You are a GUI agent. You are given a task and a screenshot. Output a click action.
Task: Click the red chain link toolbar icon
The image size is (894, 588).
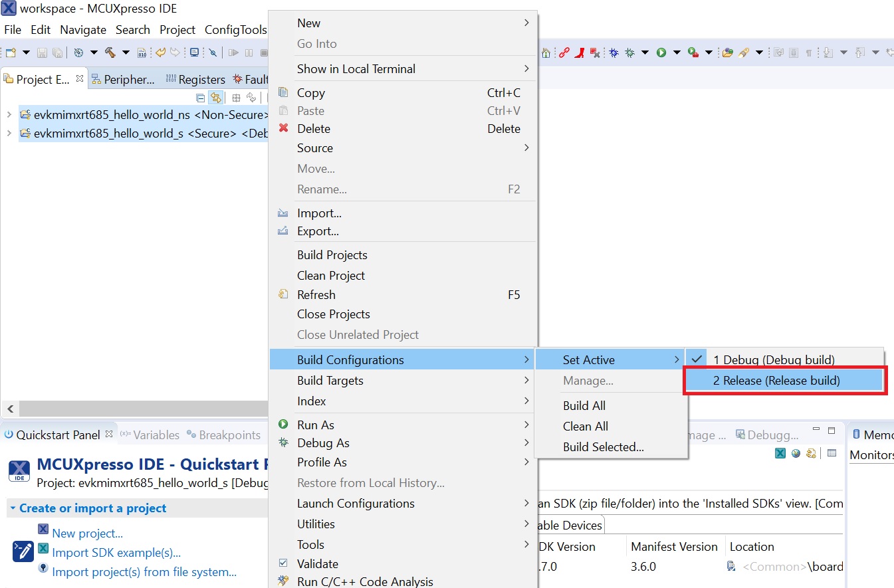pyautogui.click(x=564, y=52)
